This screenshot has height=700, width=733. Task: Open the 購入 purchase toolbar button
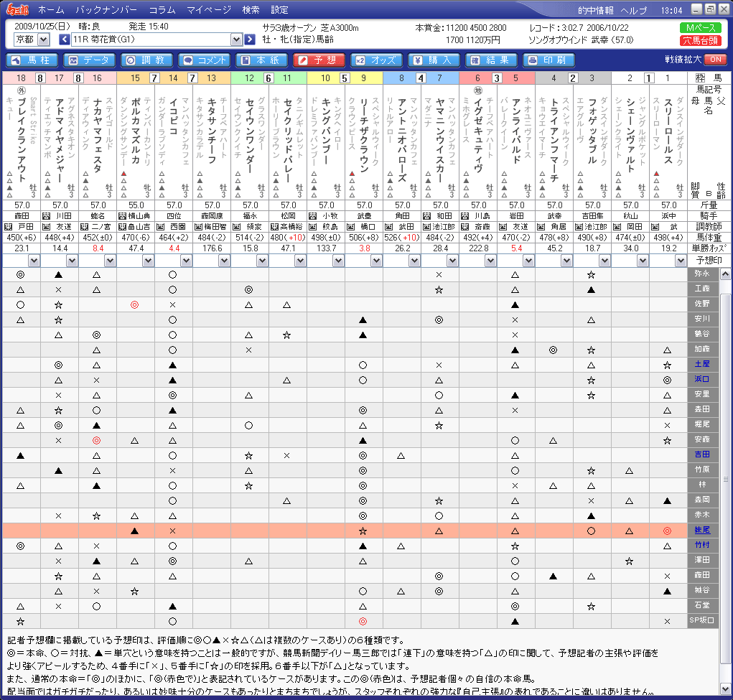point(434,60)
